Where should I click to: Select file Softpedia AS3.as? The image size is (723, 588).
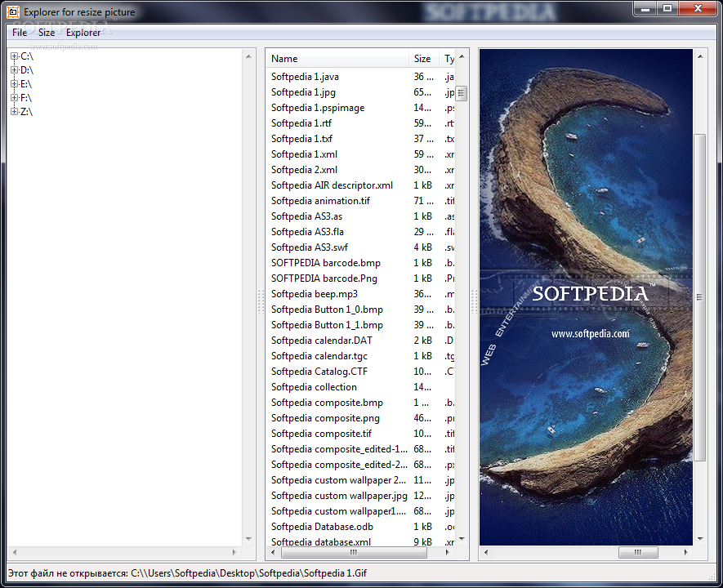click(306, 216)
